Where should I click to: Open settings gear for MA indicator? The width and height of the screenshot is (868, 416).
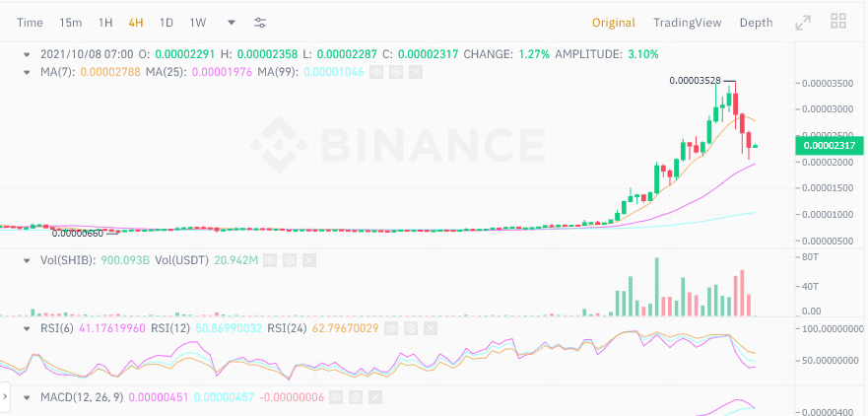click(x=396, y=72)
